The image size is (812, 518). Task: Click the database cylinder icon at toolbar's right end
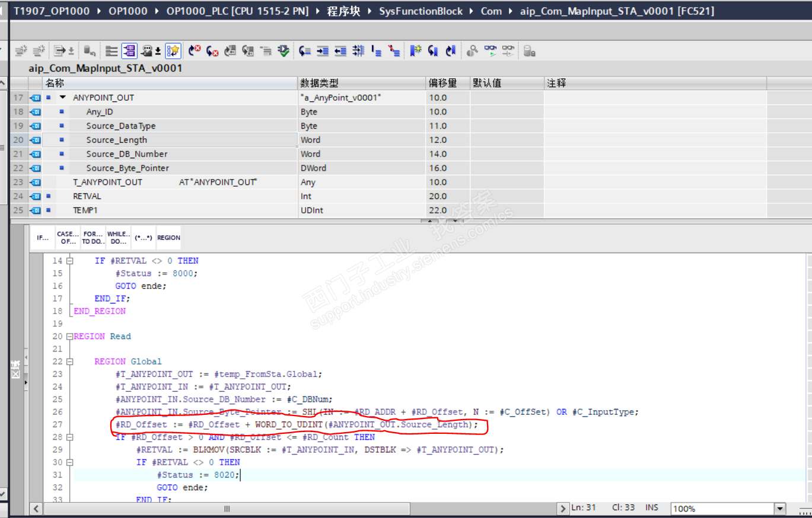530,51
